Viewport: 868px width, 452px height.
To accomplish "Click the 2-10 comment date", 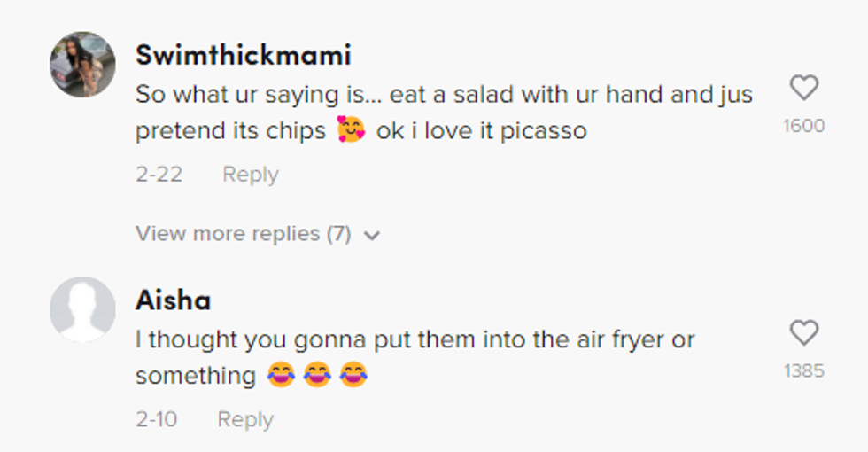I will [x=156, y=419].
